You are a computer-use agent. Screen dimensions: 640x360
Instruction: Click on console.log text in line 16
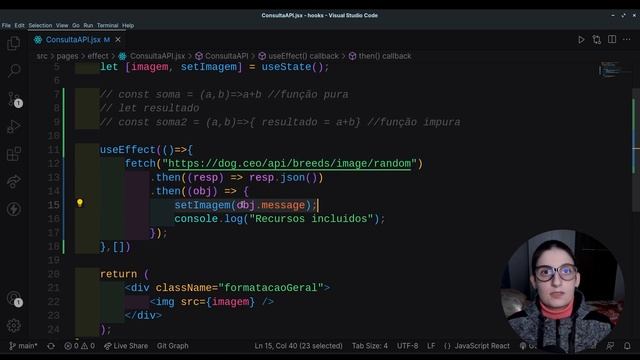[x=209, y=219]
